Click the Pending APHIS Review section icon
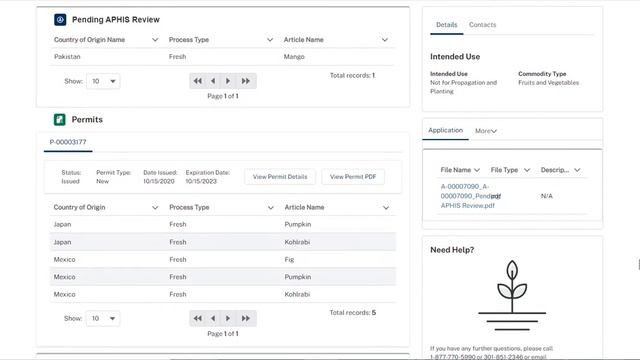 60,19
